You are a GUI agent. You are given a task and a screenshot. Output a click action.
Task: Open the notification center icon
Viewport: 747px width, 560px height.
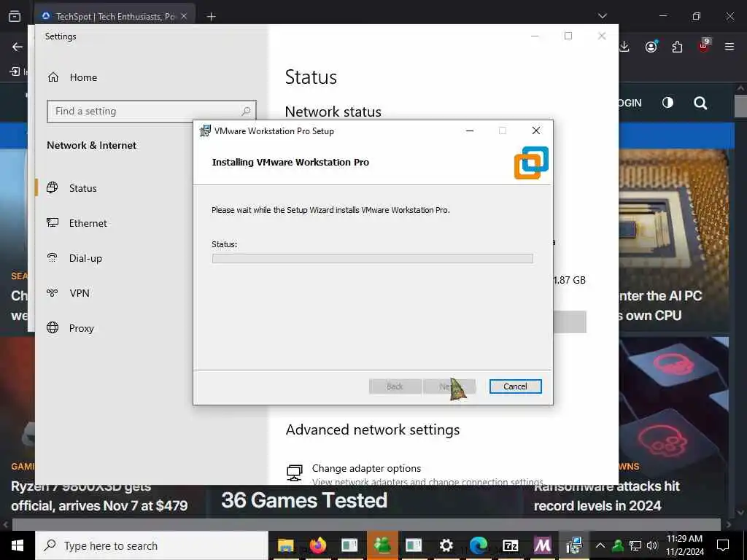[x=723, y=545]
